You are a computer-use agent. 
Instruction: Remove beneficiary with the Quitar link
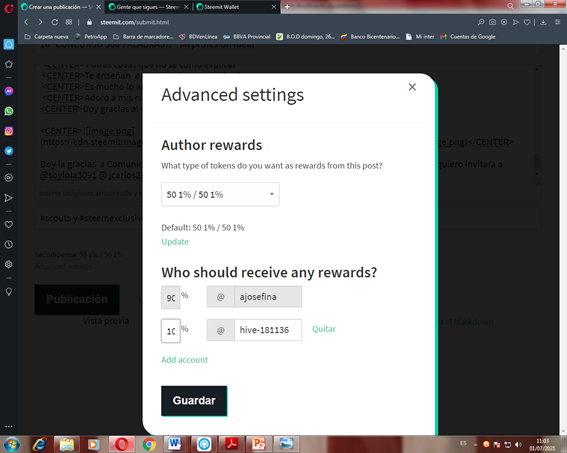point(324,329)
